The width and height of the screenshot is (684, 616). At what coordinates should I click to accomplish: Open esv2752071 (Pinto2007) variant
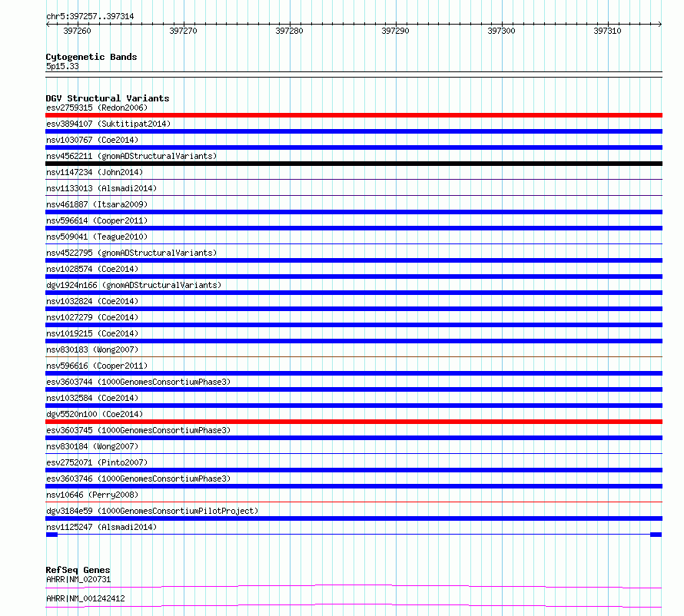coord(97,462)
